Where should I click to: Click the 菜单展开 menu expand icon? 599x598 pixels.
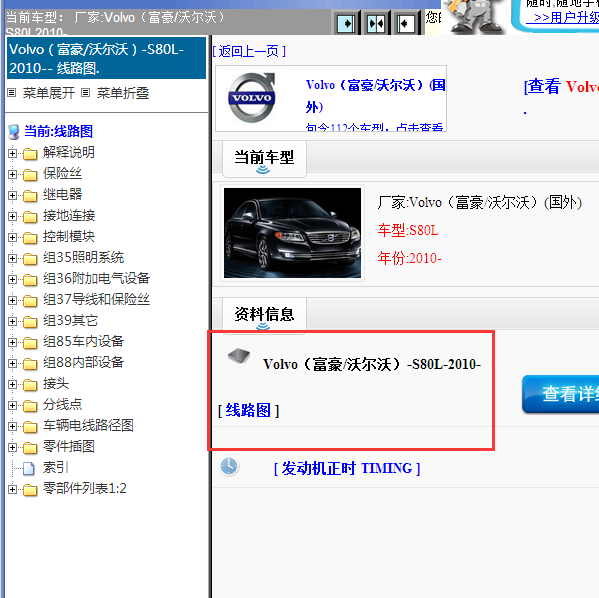tap(12, 92)
